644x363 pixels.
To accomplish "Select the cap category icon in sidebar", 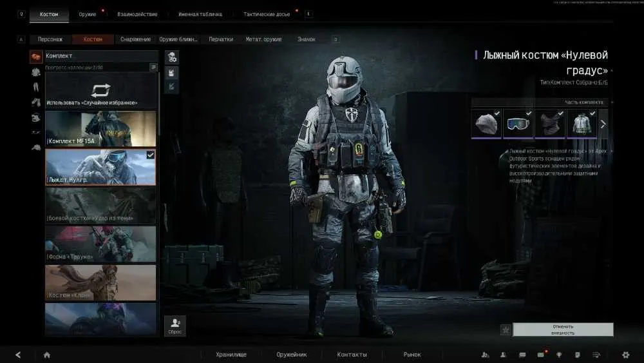I will tap(35, 147).
